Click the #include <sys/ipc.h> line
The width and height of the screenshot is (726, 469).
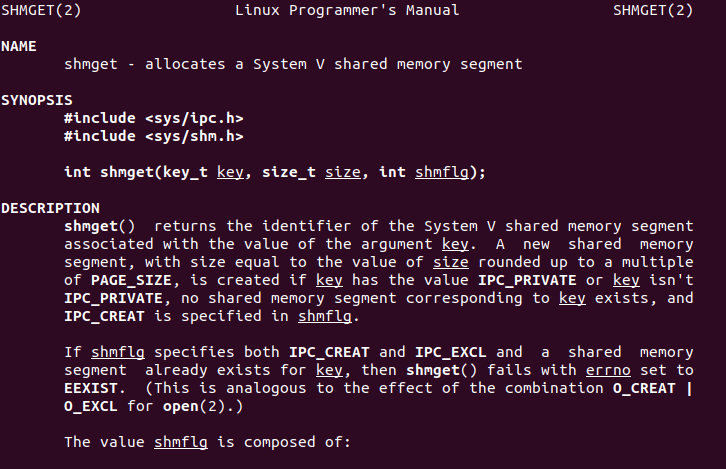click(154, 119)
